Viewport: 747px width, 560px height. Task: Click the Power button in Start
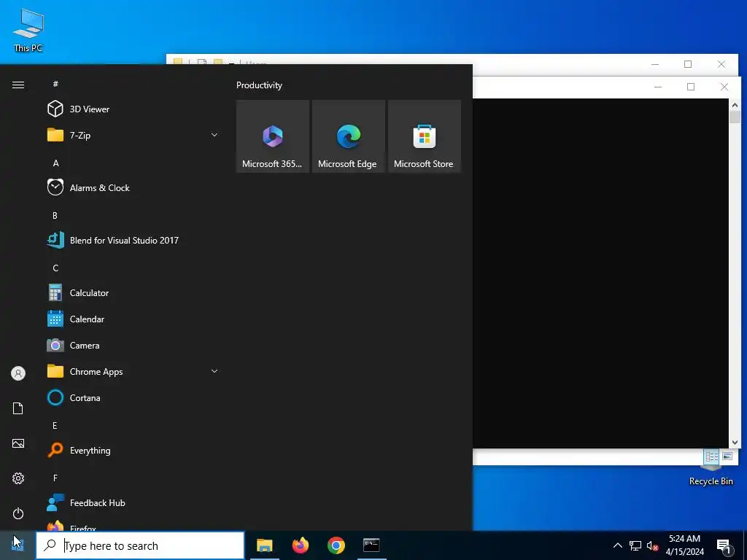pyautogui.click(x=18, y=513)
